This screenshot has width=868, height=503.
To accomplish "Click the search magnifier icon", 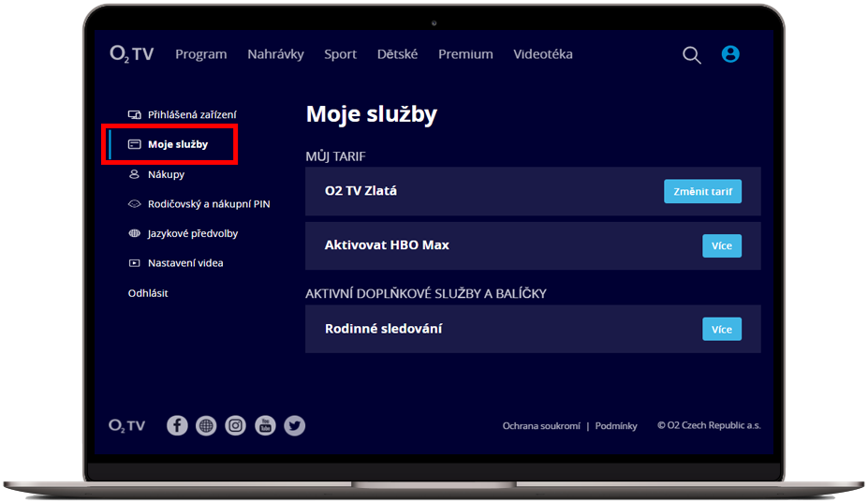I will tap(691, 55).
